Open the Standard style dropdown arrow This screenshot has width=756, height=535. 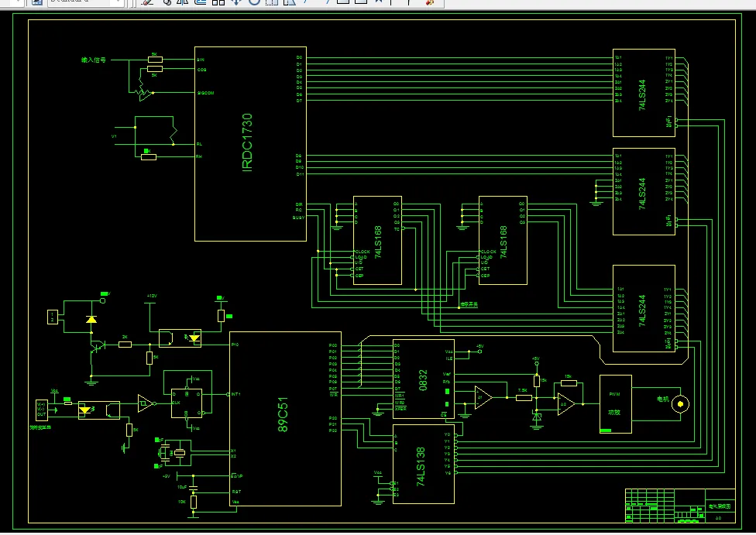(118, 2)
